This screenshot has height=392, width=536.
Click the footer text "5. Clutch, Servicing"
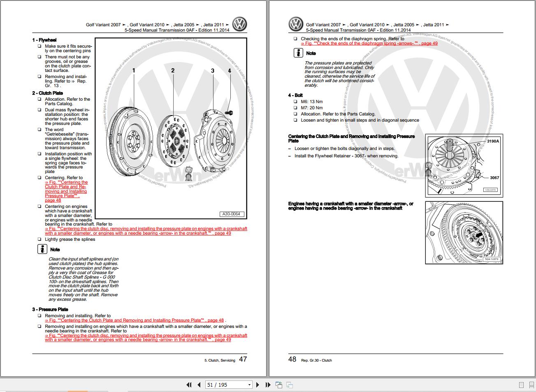pos(220,360)
